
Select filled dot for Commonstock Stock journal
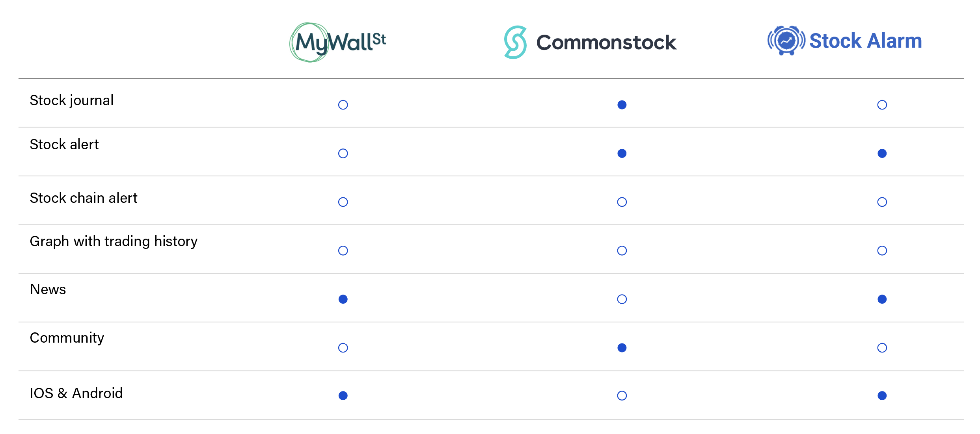tap(622, 105)
